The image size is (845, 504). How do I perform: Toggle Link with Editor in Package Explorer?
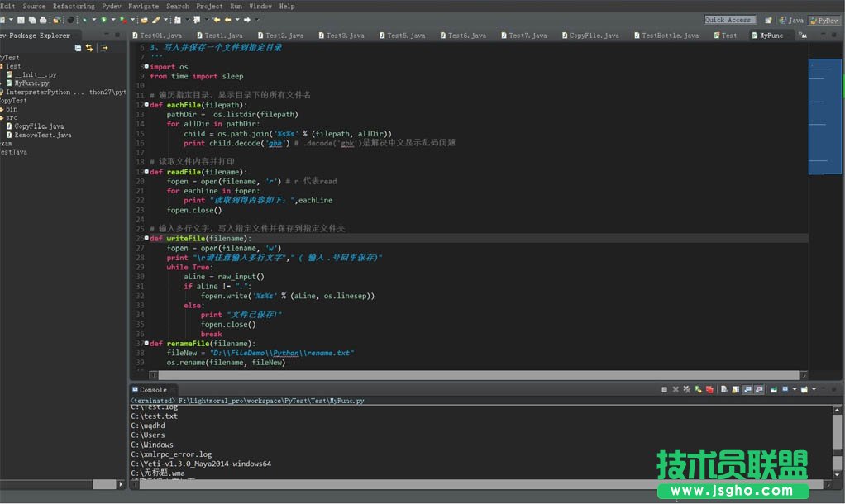click(89, 48)
